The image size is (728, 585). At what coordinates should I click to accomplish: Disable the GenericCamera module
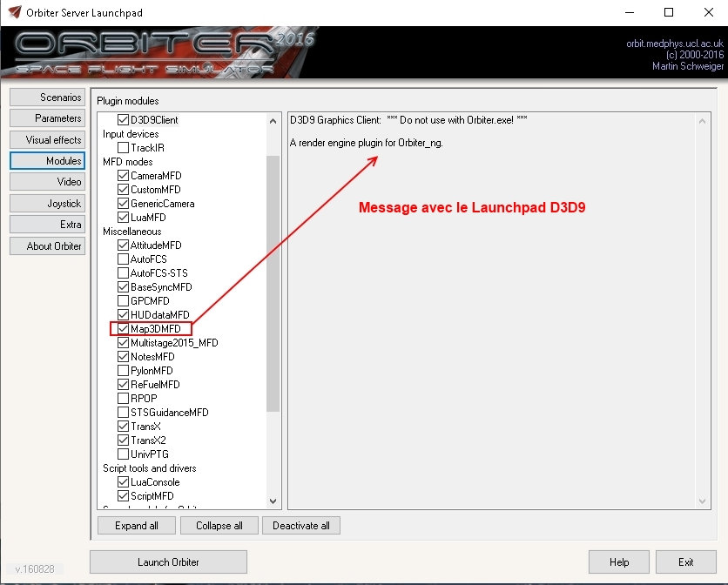[x=123, y=204]
